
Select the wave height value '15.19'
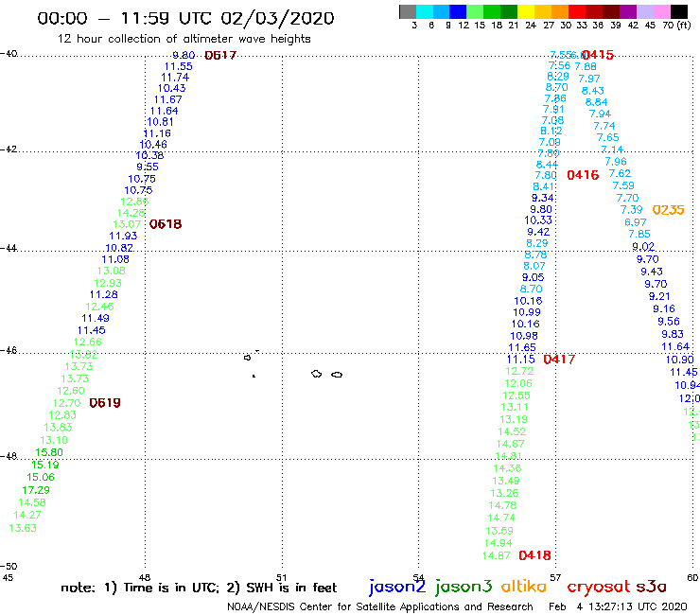[x=45, y=465]
